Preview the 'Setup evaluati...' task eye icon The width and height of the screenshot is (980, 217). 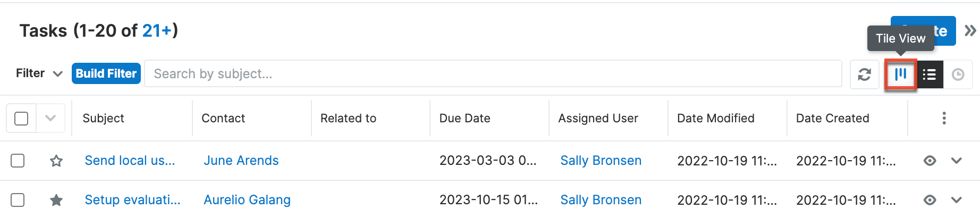(x=930, y=200)
